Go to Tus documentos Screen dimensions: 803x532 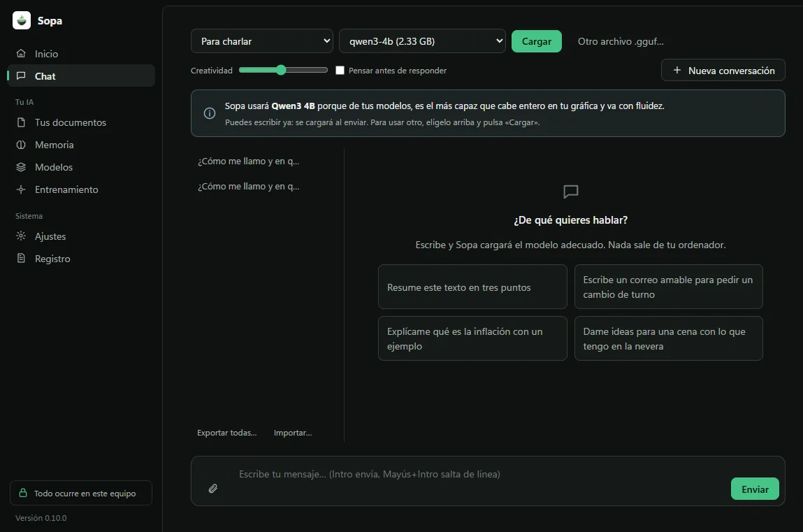point(81,122)
